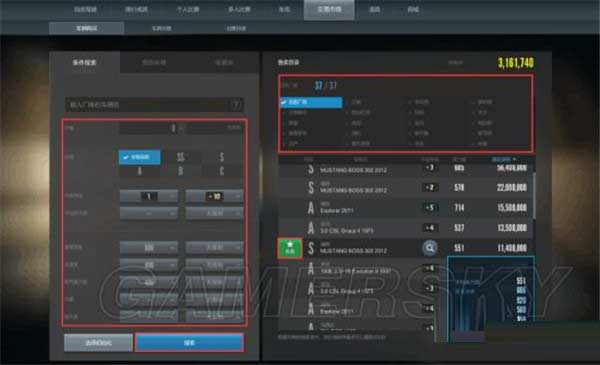This screenshot has height=365, width=600.
Task: Click the +5 upgrade badge on the Explorer 2011 row
Action: pos(430,208)
